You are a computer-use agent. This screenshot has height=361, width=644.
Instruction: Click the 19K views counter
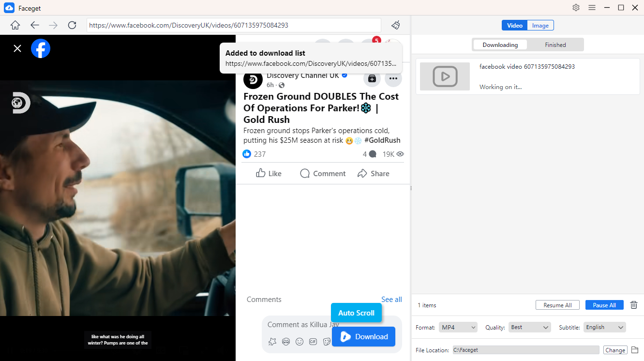coord(393,154)
